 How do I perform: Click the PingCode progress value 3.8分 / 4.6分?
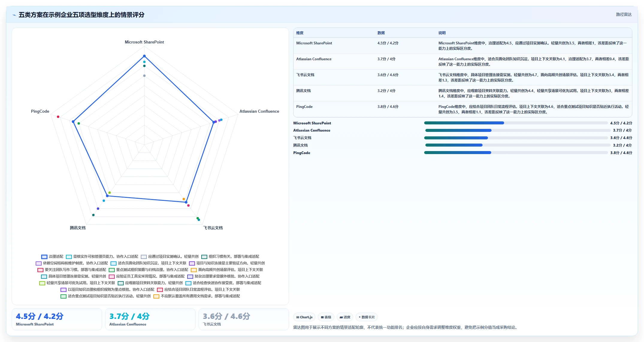tap(621, 153)
